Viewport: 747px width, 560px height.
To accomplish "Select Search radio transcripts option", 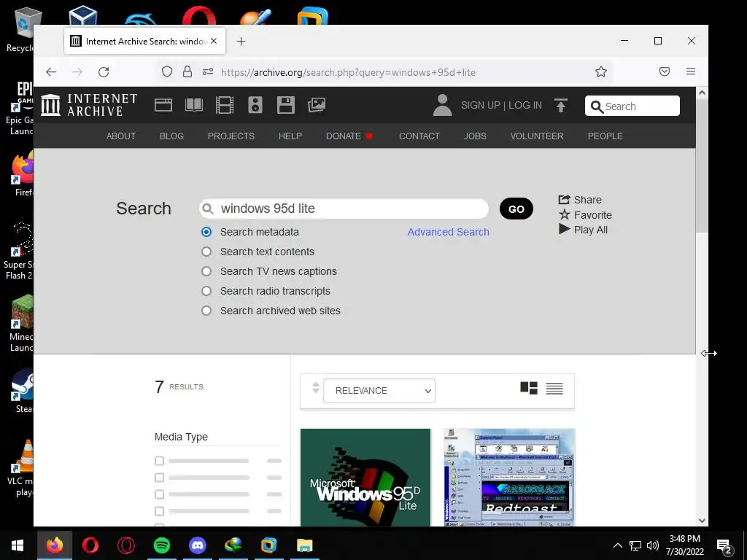I will pos(206,291).
